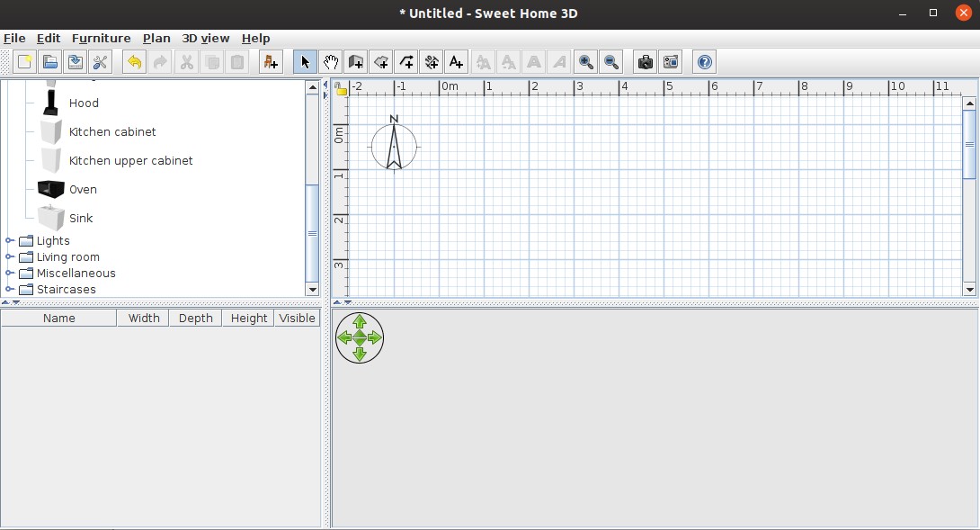Open the Plan menu
This screenshot has height=530, width=980.
tap(156, 38)
